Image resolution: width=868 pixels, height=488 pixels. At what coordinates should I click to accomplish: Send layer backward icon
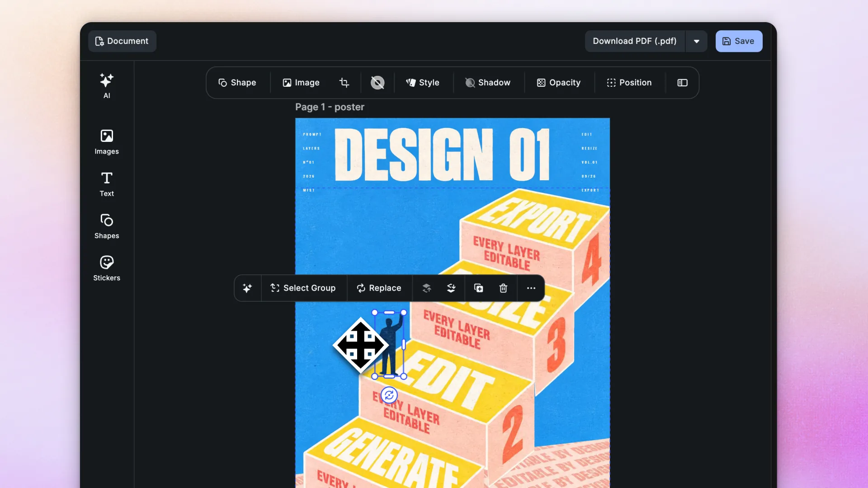click(451, 288)
